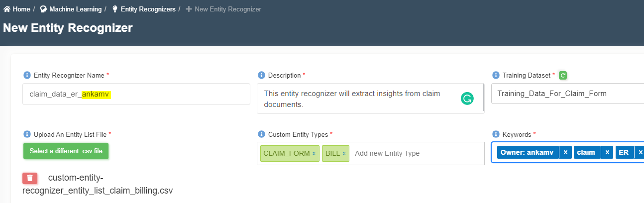644x203 pixels.
Task: Click info icon beside Training Dataset
Action: click(496, 75)
